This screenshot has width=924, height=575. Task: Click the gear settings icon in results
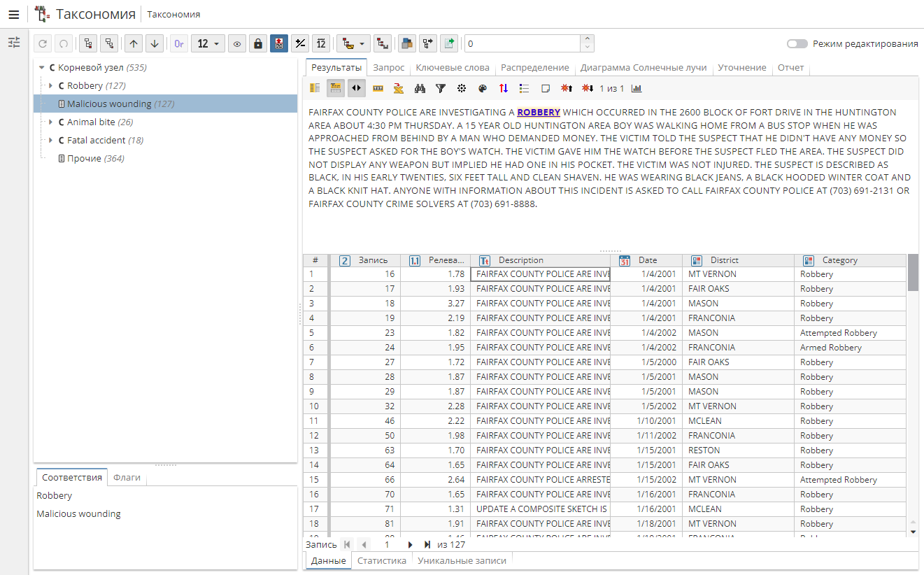pos(462,88)
